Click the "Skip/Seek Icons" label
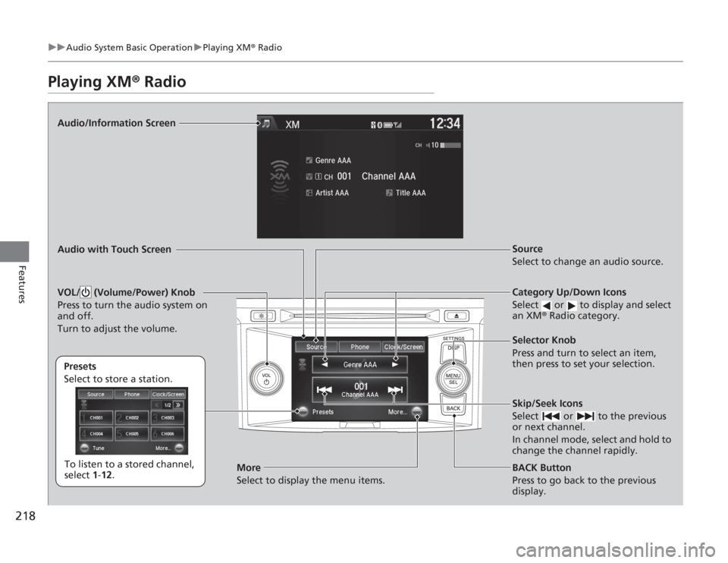Screen dimensions: 728x563 [548, 403]
